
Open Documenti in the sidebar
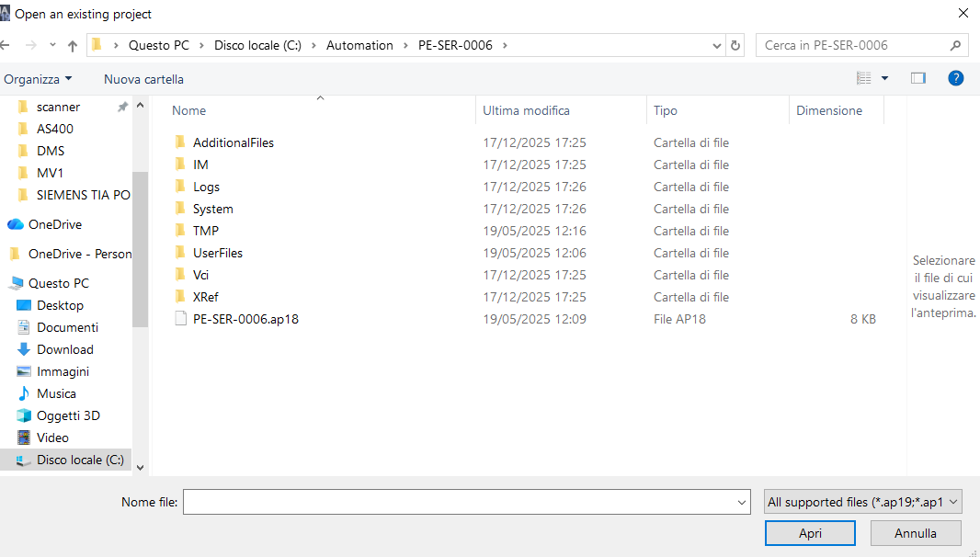pyautogui.click(x=67, y=327)
